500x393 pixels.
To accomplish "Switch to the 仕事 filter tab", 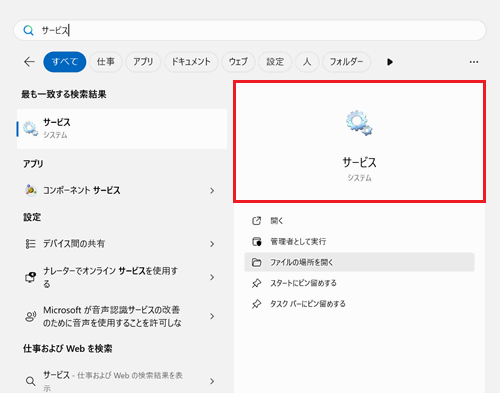I will coord(106,62).
